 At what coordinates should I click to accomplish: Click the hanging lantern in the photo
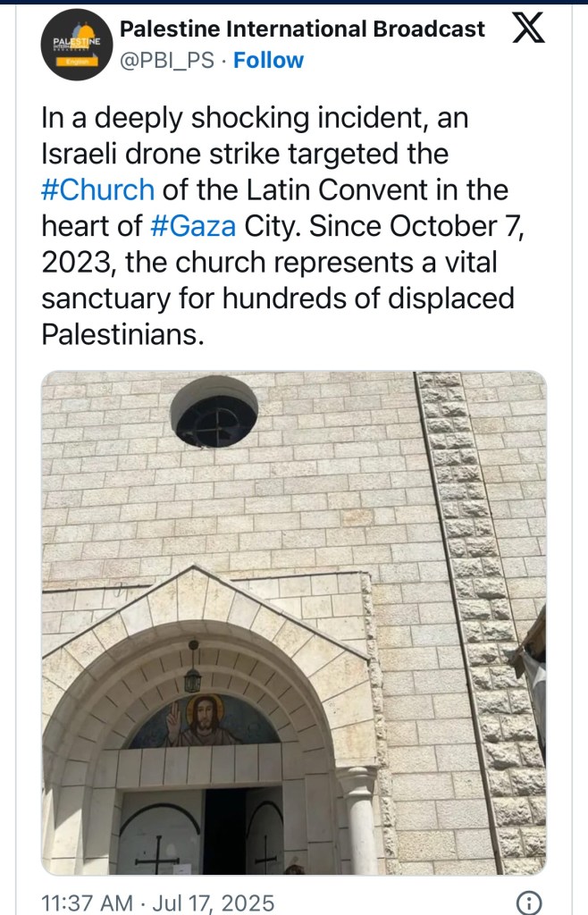[x=192, y=669]
